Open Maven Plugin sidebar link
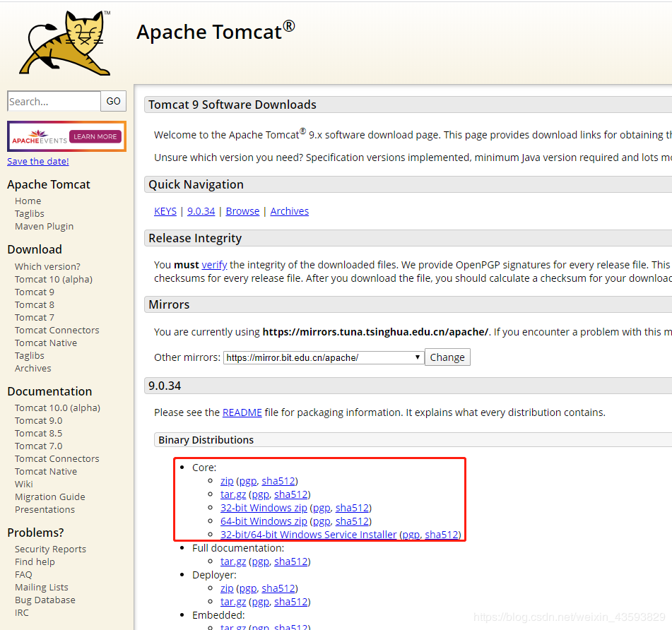The height and width of the screenshot is (630, 672). click(44, 226)
